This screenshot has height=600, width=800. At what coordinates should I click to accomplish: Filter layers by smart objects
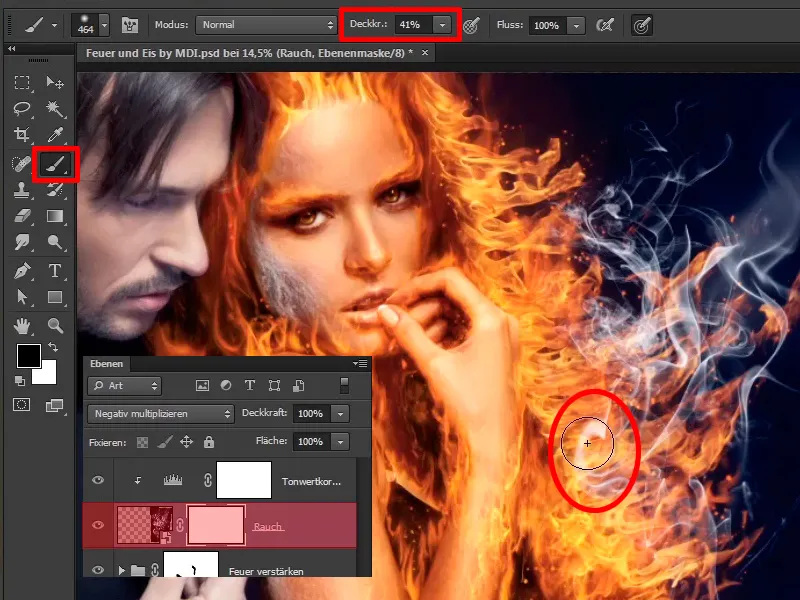coord(298,386)
